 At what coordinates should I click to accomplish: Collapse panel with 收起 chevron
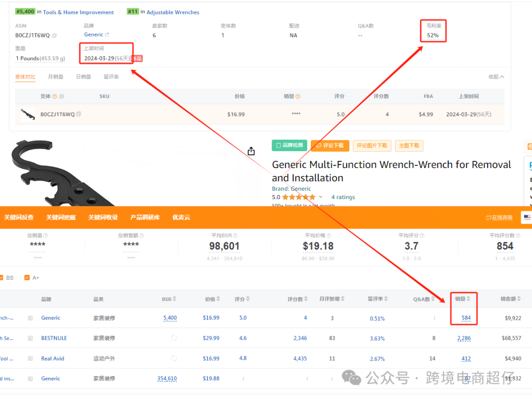point(502,77)
